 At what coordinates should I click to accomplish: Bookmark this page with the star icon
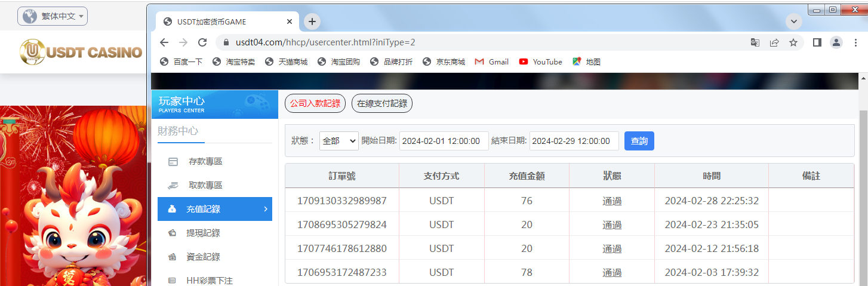pyautogui.click(x=793, y=42)
